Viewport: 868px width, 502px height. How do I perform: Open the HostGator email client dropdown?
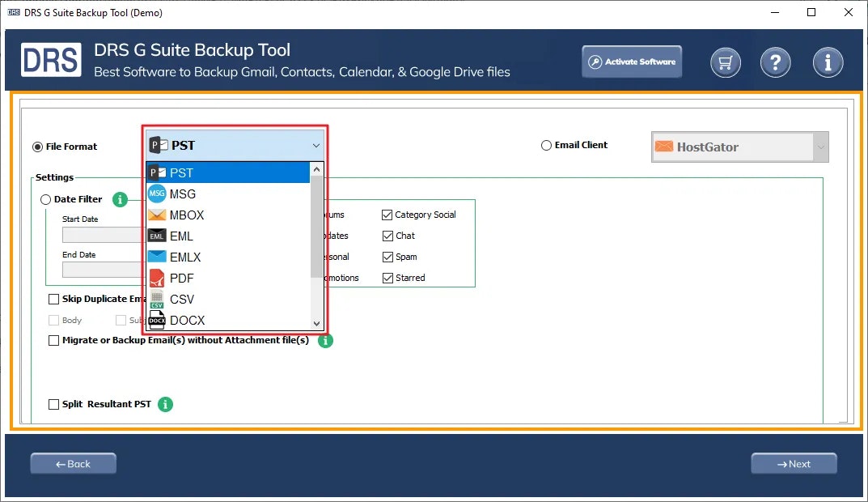[x=739, y=147]
